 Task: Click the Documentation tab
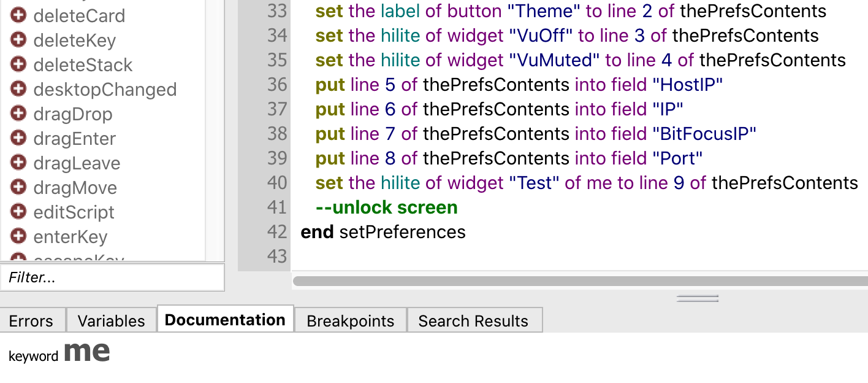225,320
